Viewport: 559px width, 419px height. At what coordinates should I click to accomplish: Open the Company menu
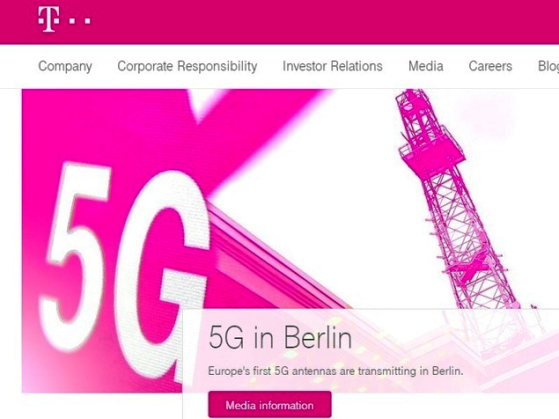click(65, 66)
